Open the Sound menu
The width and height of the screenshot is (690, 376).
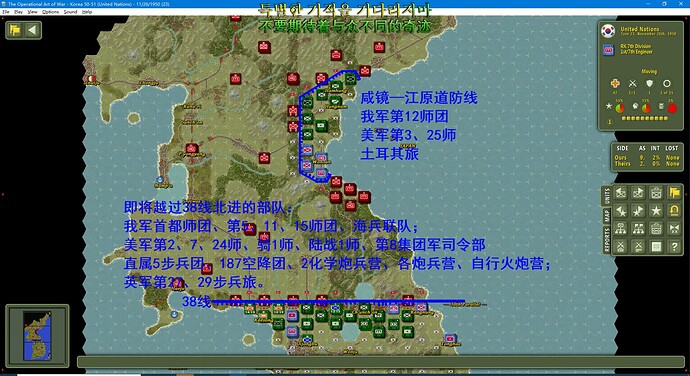[70, 12]
